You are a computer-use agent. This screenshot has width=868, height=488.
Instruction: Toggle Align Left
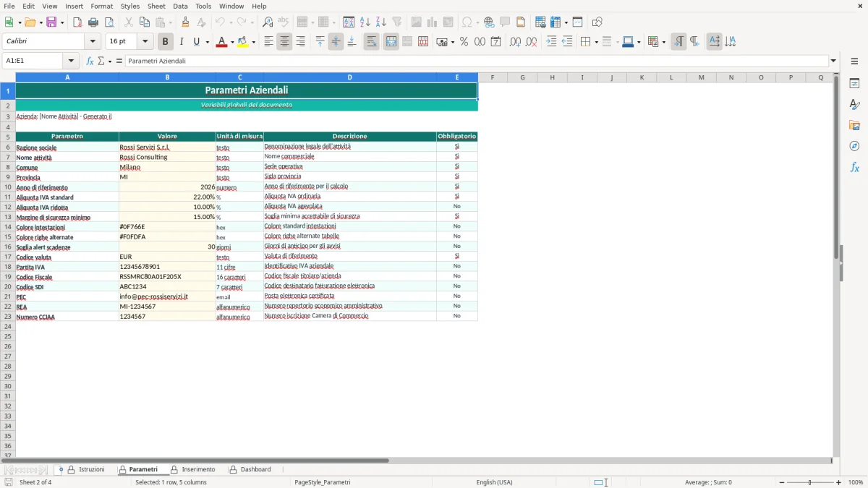click(268, 42)
